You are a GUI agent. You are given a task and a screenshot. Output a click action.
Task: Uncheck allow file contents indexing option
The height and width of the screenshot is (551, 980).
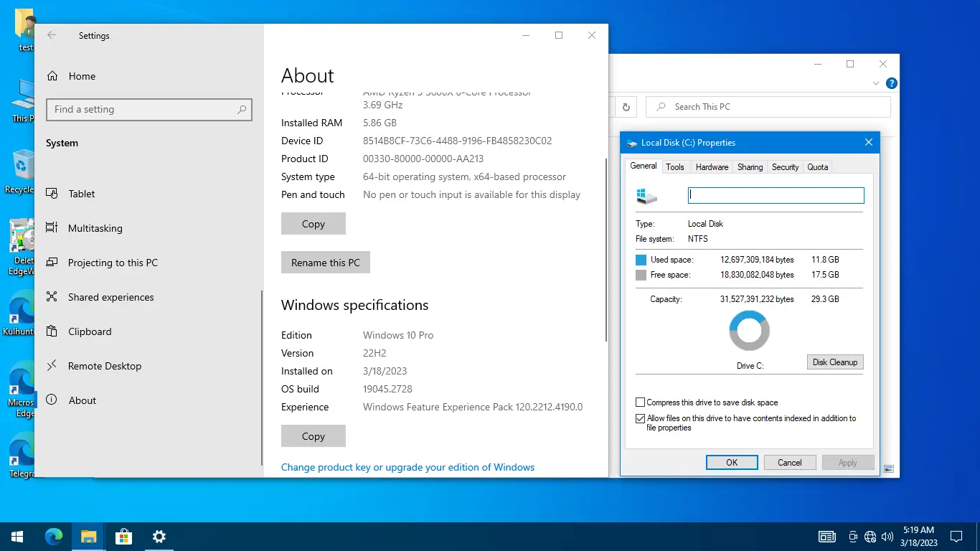pyautogui.click(x=640, y=418)
